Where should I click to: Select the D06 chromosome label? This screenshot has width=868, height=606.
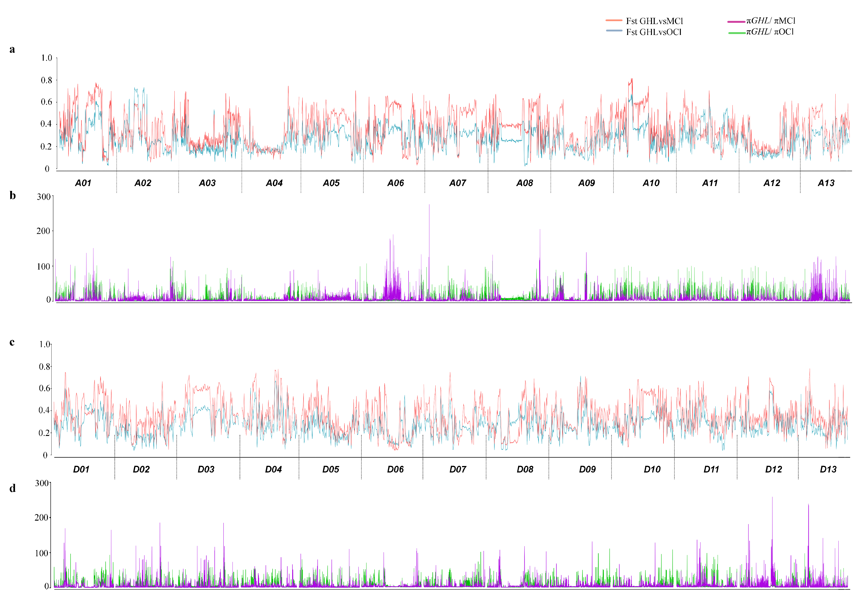pyautogui.click(x=395, y=469)
